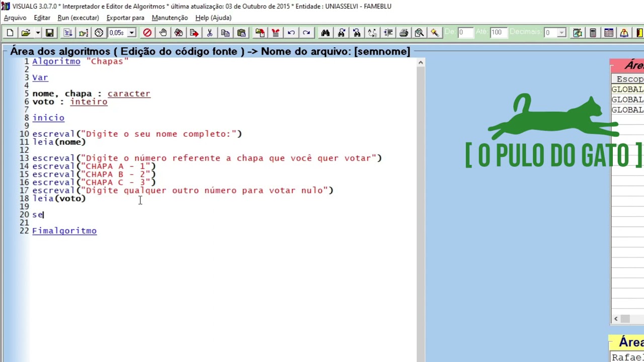The width and height of the screenshot is (644, 362).
Task: Run the algorithm with the execute icon
Action: pos(68,33)
